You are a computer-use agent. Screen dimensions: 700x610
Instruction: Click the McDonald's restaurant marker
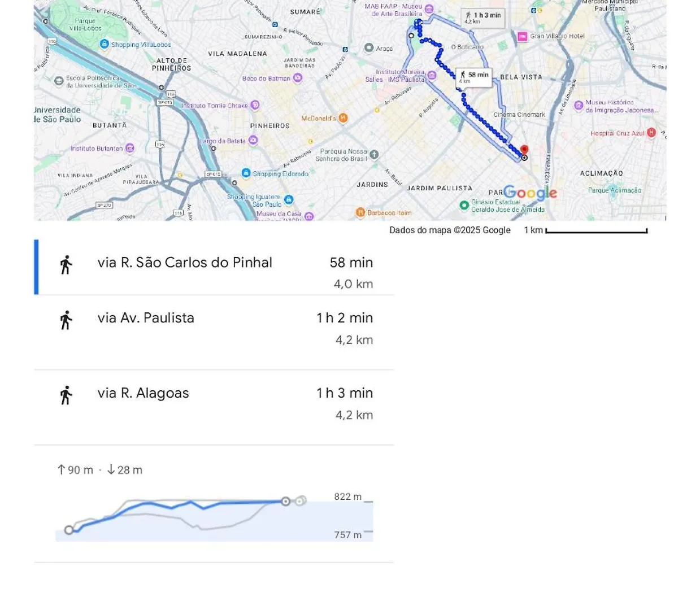tap(343, 118)
